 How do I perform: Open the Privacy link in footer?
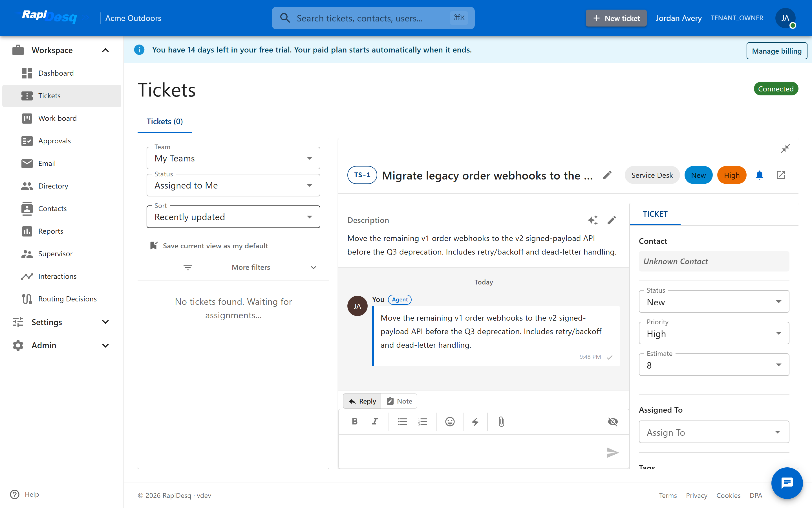696,495
